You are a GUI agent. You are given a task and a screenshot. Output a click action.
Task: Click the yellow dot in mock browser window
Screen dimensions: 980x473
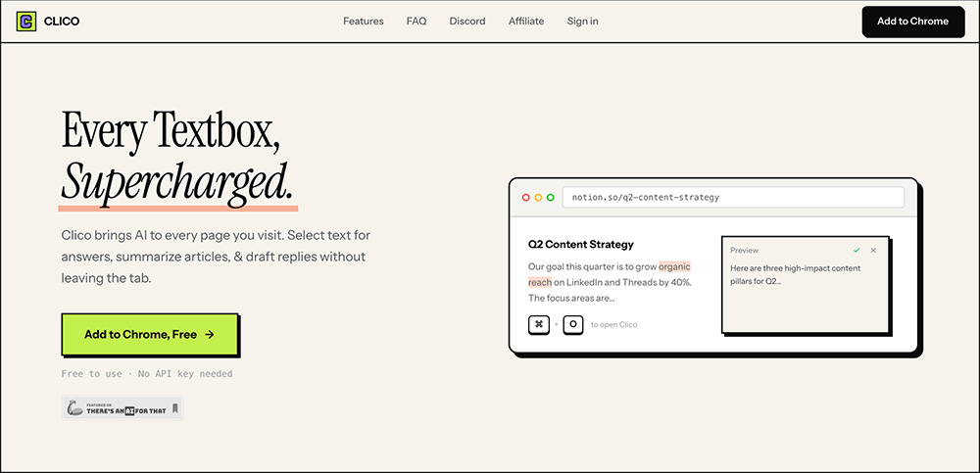538,197
